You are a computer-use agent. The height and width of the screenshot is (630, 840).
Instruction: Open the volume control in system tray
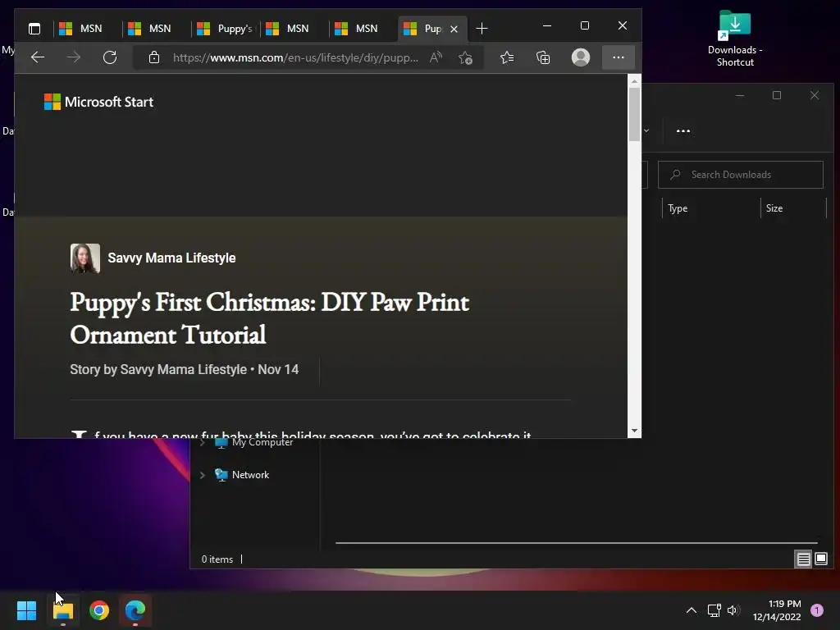733,610
